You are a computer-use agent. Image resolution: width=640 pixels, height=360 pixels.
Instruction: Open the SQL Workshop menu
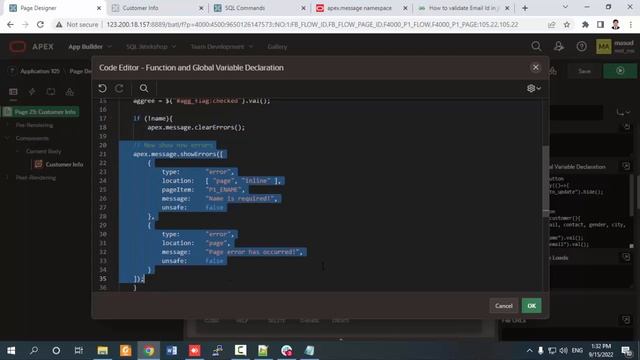coord(151,47)
